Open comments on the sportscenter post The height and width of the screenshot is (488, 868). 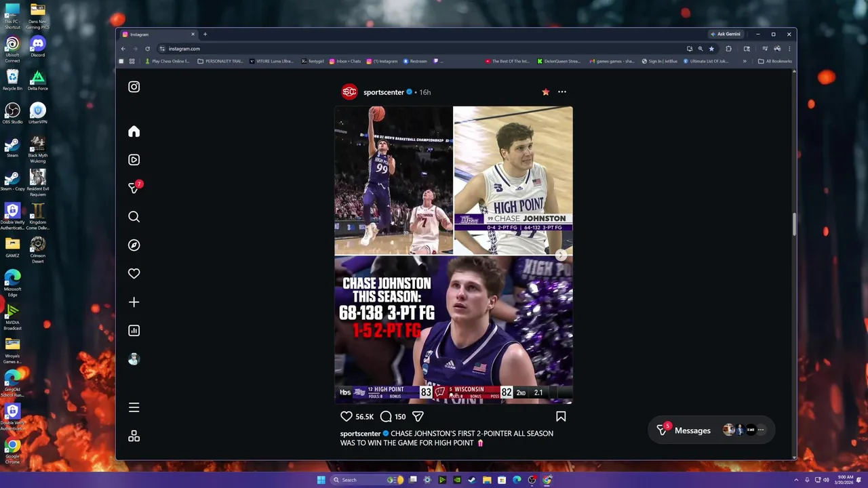(x=386, y=416)
